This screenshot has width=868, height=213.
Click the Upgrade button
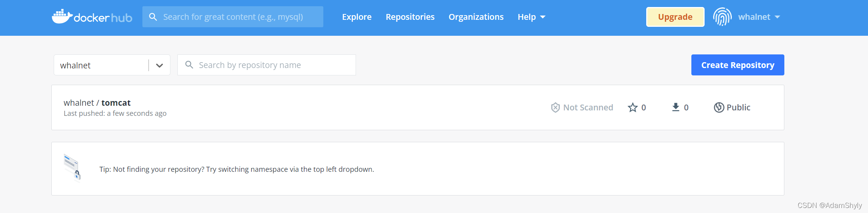(675, 17)
